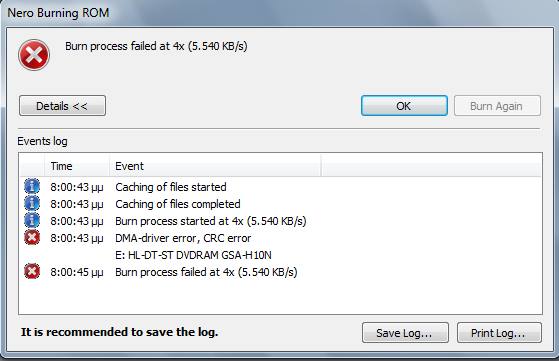Collapse the log with Details << button
Viewport: 559px width, 361px height.
(62, 106)
